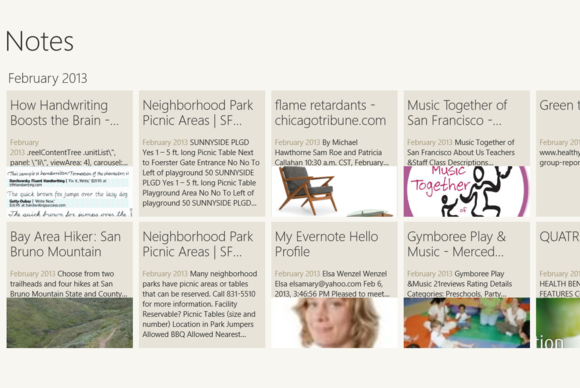The image size is (580, 388).
Task: Click the wooden armchair thumbnail image
Action: [334, 192]
